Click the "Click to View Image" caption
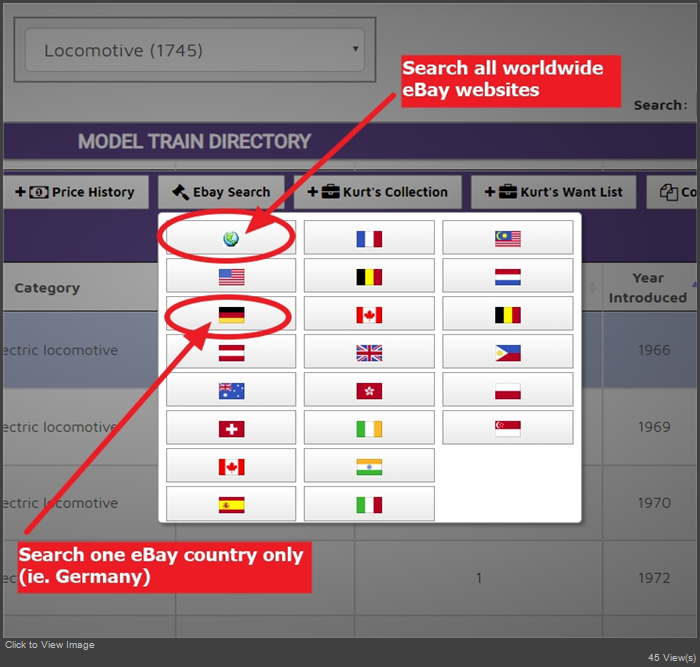Screen dimensions: 700x667 point(50,645)
